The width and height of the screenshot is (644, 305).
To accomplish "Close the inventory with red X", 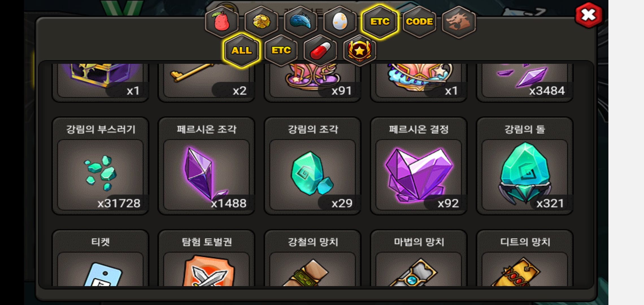I will point(589,15).
